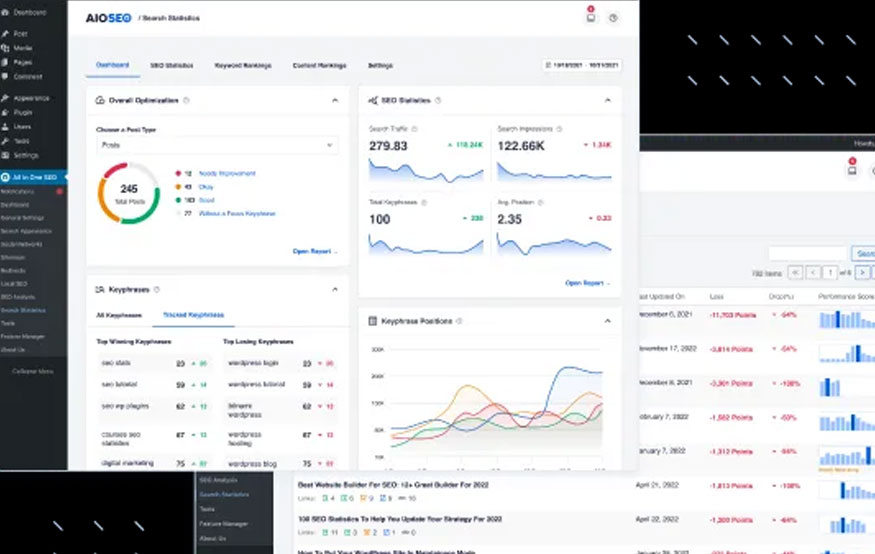Collapse the Keyphrase Positions card
875x554 pixels.
coord(608,321)
